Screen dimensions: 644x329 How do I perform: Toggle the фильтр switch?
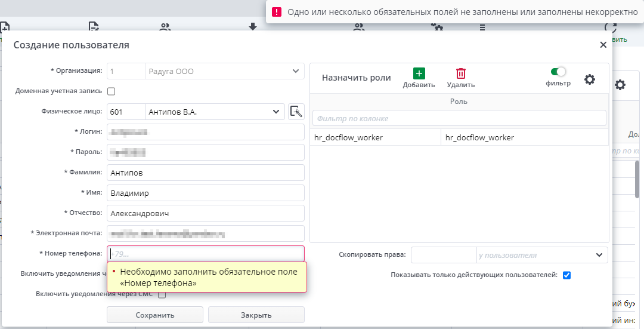coord(558,72)
